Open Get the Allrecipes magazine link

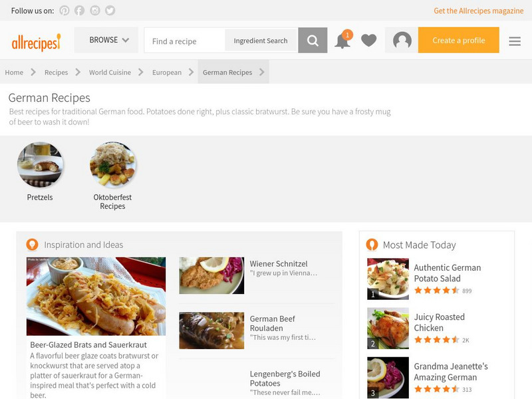pyautogui.click(x=479, y=11)
